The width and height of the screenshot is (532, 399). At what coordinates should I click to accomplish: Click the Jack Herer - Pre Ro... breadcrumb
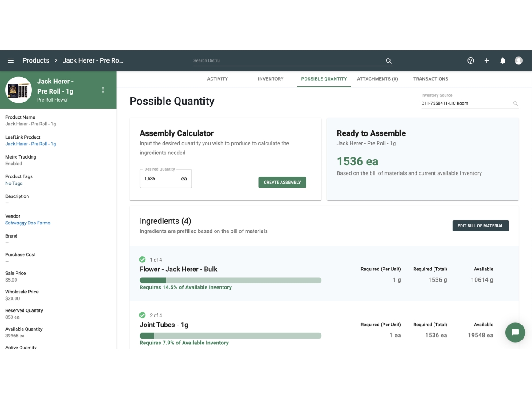(93, 60)
